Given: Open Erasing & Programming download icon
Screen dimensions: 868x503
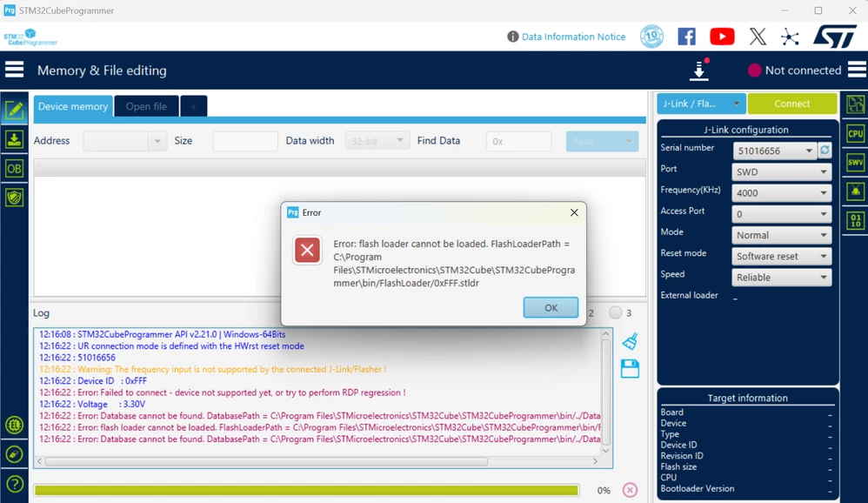Looking at the screenshot, I should 15,139.
